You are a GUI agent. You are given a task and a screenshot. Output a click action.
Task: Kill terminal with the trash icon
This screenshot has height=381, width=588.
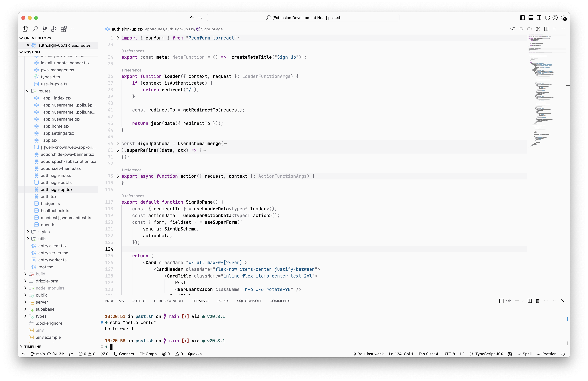click(x=538, y=301)
